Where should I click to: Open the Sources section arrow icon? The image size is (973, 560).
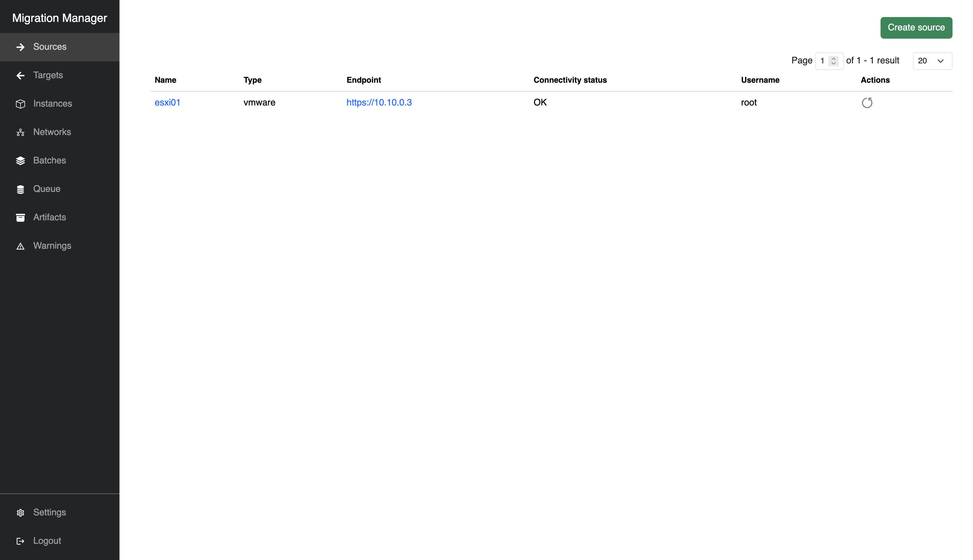point(20,47)
